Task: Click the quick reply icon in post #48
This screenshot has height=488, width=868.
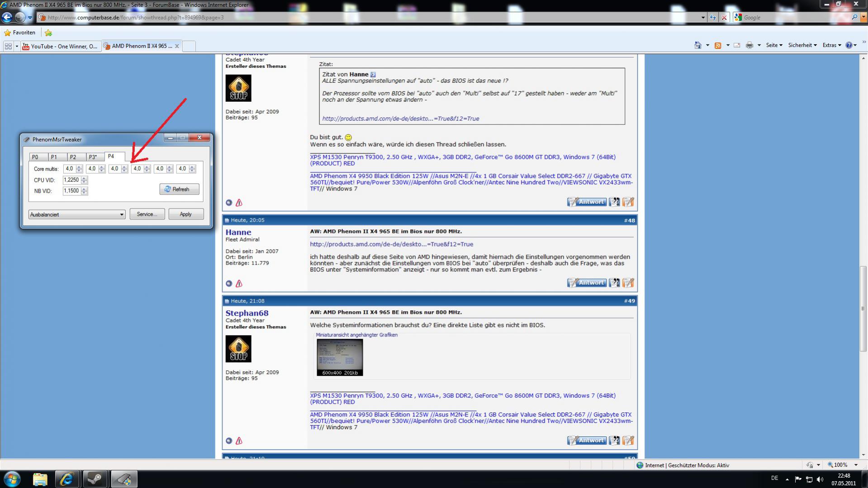Action: (x=628, y=283)
